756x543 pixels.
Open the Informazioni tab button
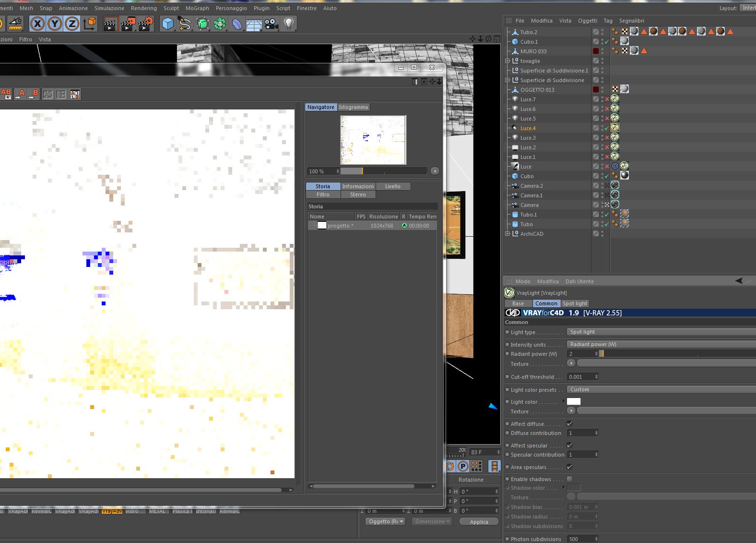(x=358, y=186)
